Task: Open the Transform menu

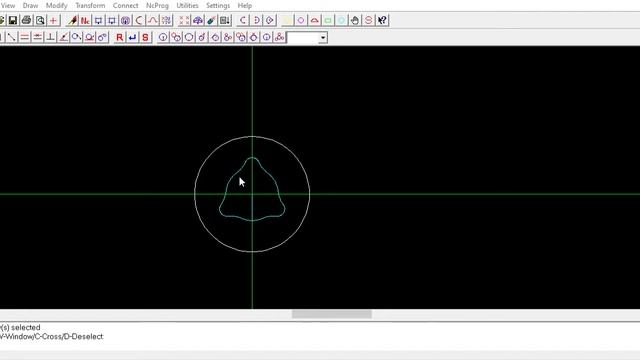Action: tap(90, 6)
